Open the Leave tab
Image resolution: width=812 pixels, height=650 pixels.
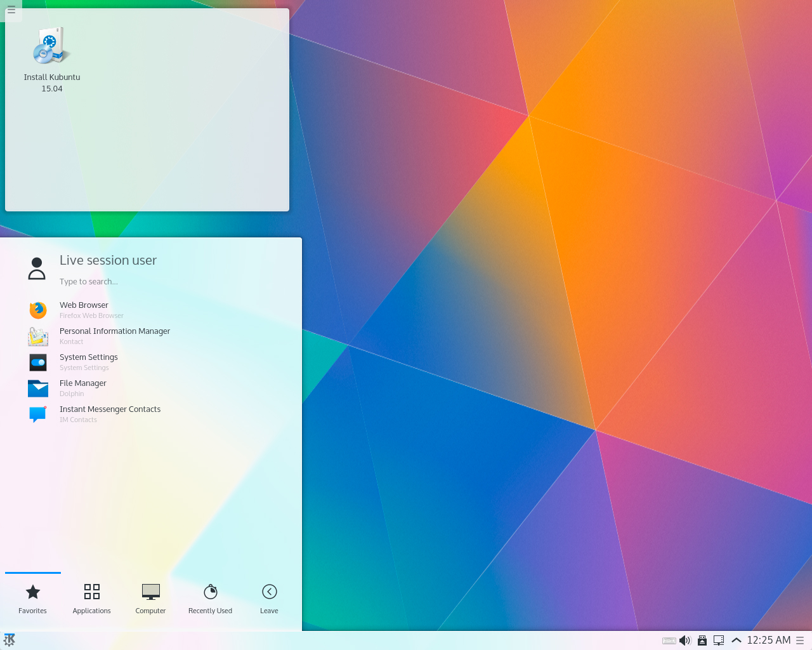click(x=269, y=599)
